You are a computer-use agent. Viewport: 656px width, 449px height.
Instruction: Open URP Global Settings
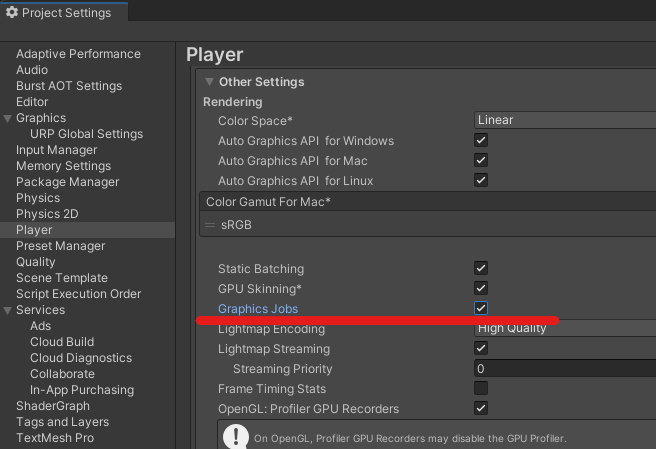click(x=87, y=134)
